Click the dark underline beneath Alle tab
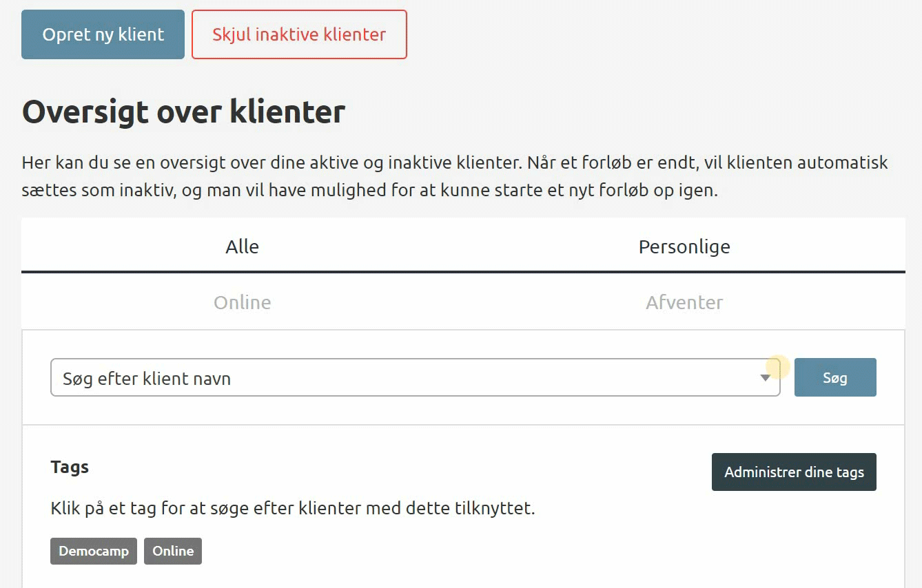The image size is (922, 588). pyautogui.click(x=242, y=271)
